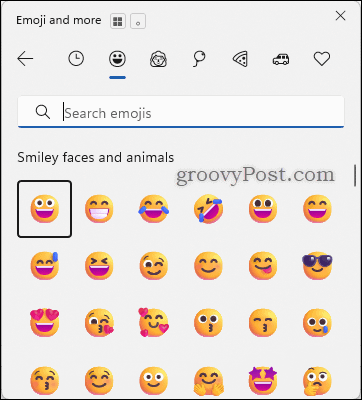Open the recently used clock tab

(x=76, y=59)
